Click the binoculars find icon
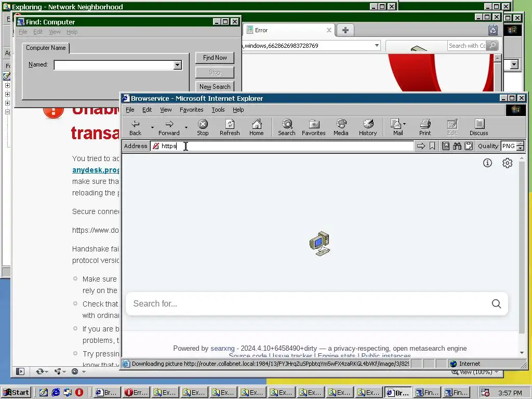The width and height of the screenshot is (532, 399). (x=457, y=146)
